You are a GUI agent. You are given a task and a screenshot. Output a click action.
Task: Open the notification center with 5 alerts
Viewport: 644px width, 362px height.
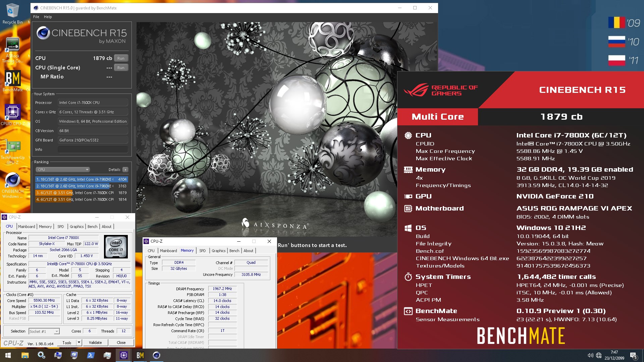(x=633, y=356)
